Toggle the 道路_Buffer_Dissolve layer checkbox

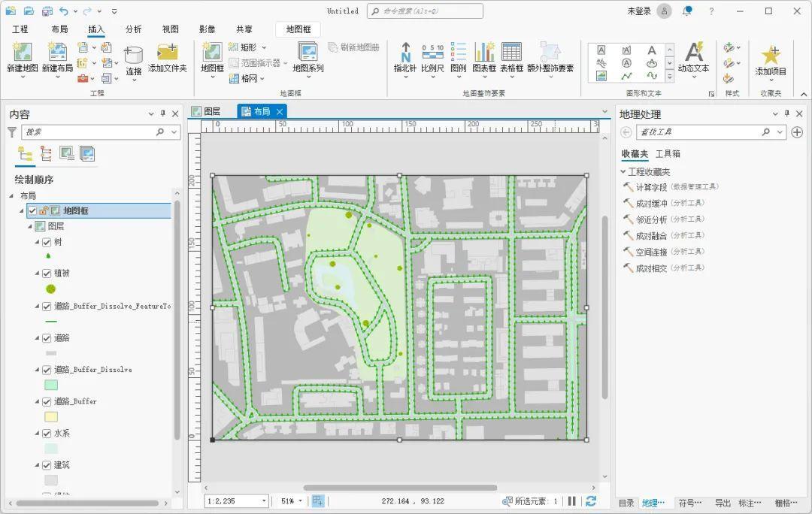click(x=47, y=370)
